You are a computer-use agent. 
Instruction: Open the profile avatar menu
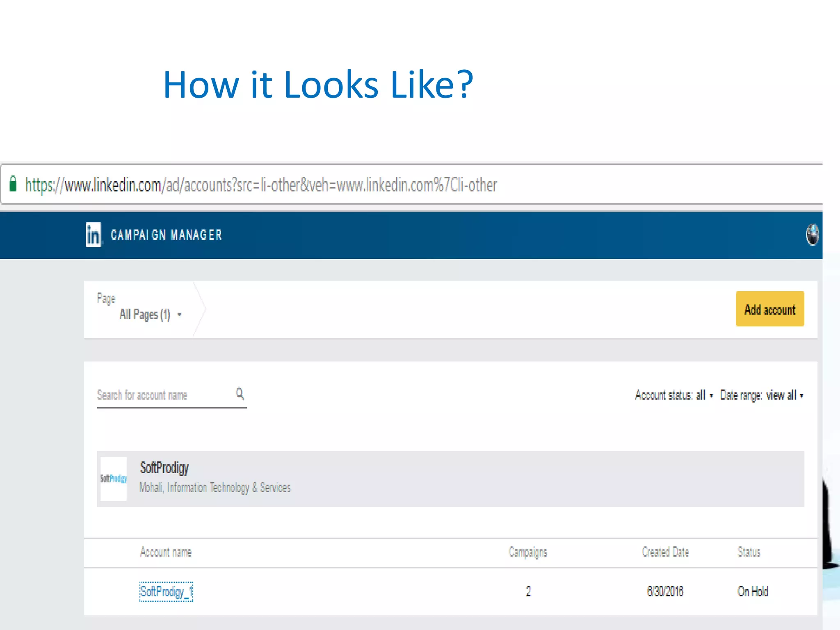812,235
